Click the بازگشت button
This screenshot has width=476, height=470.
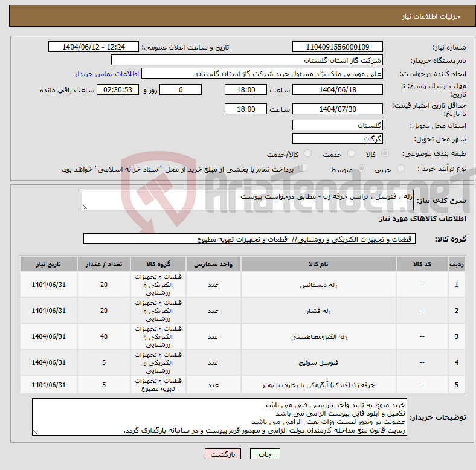[223, 454]
